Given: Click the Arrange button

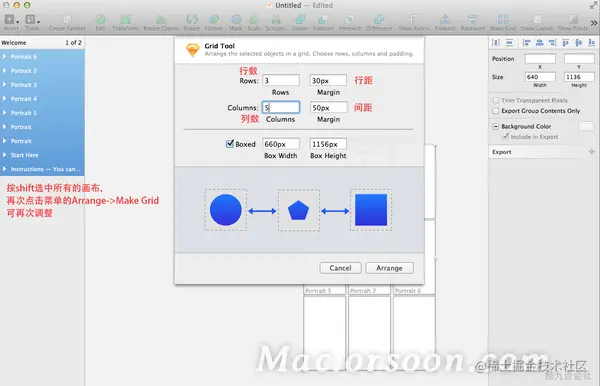Looking at the screenshot, I should tap(389, 268).
